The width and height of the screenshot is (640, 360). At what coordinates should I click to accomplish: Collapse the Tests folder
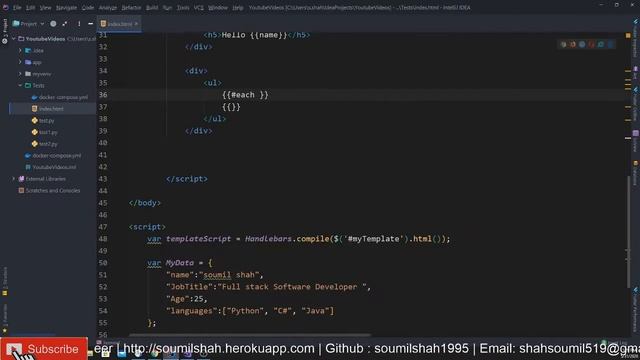[x=20, y=86]
